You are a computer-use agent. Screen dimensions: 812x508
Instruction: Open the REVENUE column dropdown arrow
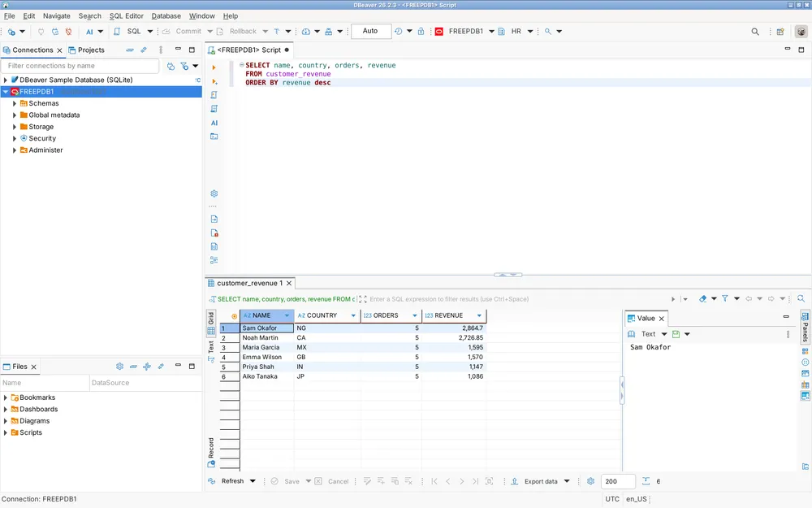(x=479, y=315)
